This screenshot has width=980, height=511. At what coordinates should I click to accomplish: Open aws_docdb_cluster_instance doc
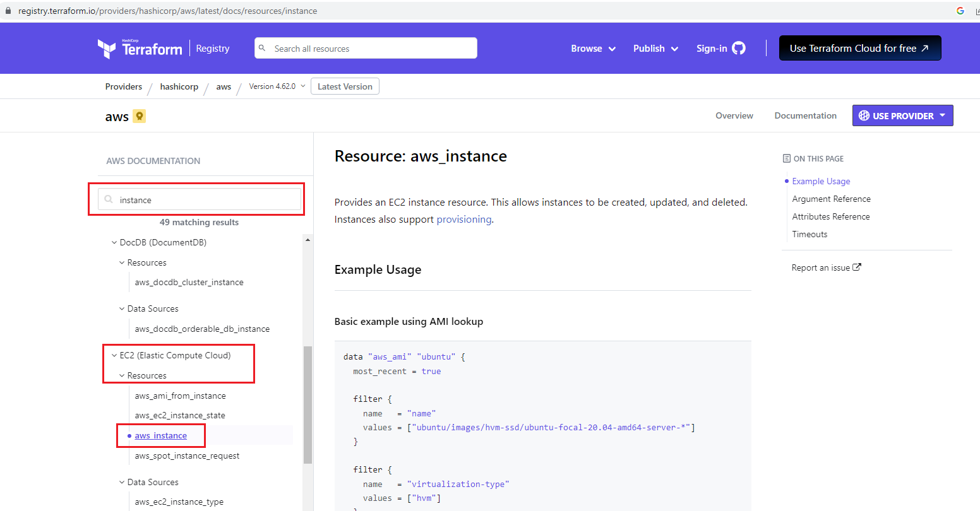tap(189, 282)
